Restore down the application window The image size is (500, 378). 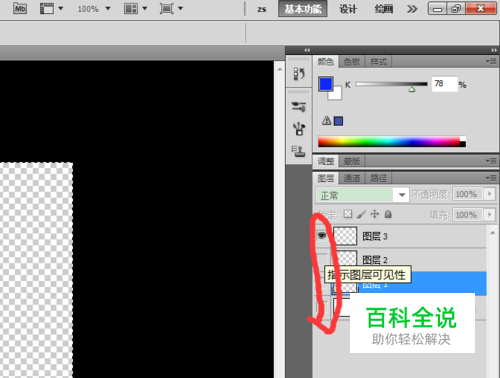pyautogui.click(x=455, y=9)
